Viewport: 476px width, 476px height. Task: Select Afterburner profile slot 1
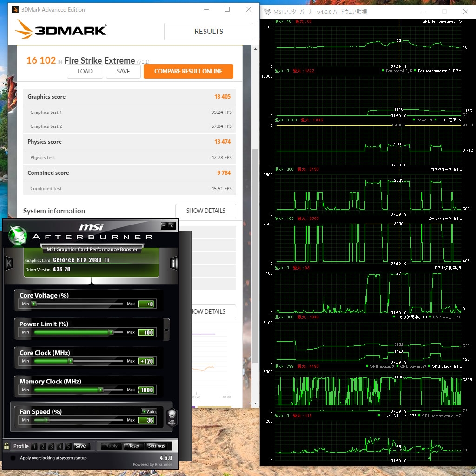(x=34, y=446)
